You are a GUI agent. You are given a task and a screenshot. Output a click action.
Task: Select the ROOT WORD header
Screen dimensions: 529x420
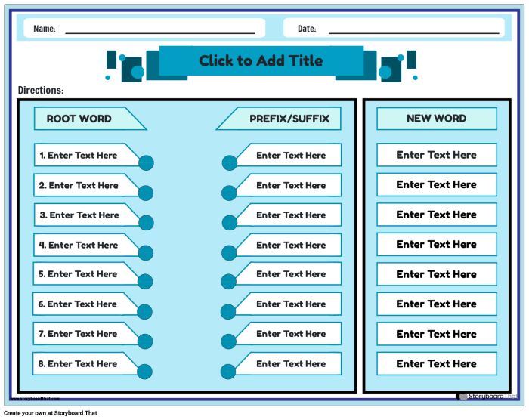[x=90, y=119]
